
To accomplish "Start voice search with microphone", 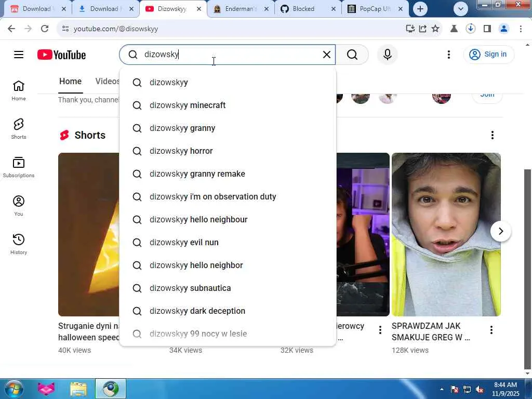I will (x=388, y=54).
